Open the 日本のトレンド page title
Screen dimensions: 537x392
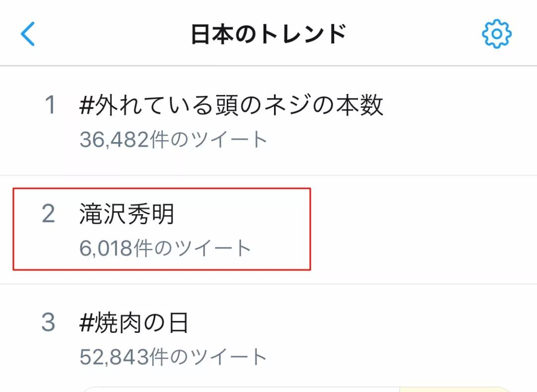(x=268, y=34)
